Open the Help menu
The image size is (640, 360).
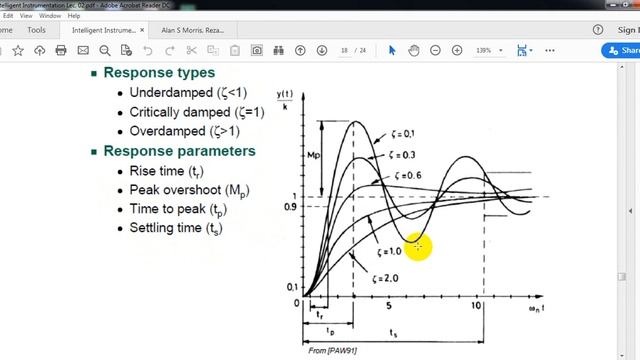tap(74, 16)
